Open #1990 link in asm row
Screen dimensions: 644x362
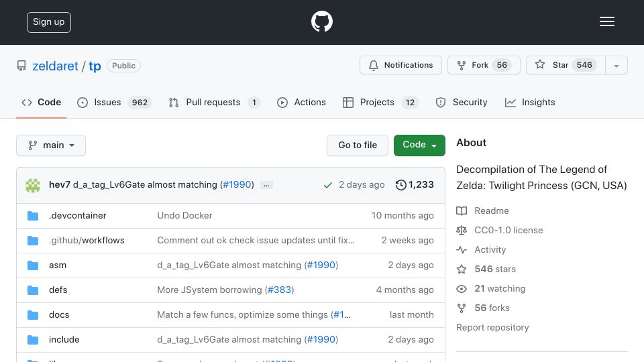321,265
